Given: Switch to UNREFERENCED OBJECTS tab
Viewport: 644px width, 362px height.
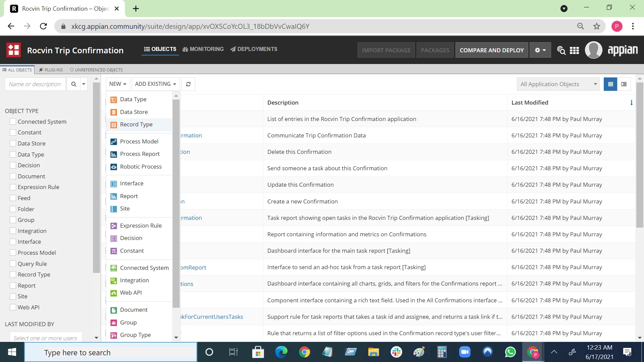Looking at the screenshot, I should (x=96, y=70).
